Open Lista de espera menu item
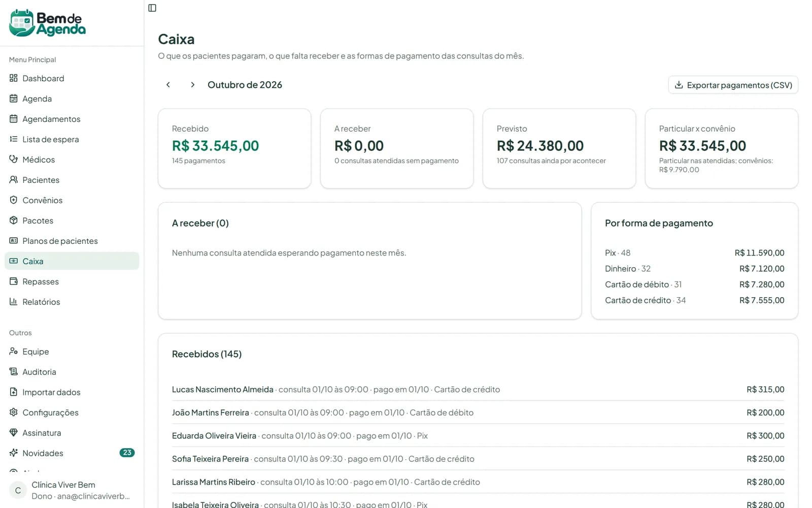This screenshot has width=812, height=508. (x=72, y=139)
